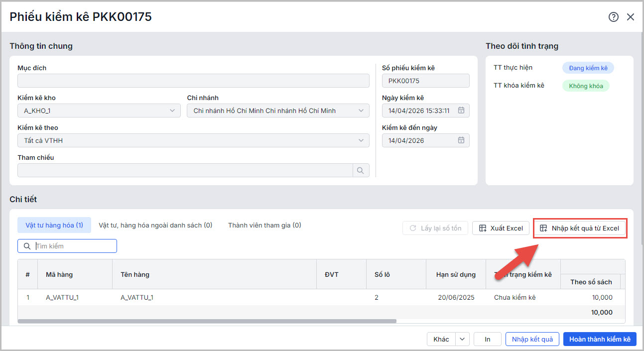Click Nhập kết quả từ Excel button
The height and width of the screenshot is (351, 644).
pyautogui.click(x=580, y=228)
